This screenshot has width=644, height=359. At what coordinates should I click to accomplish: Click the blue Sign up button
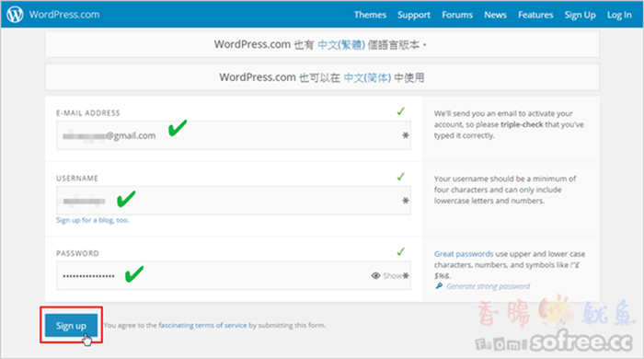[71, 325]
